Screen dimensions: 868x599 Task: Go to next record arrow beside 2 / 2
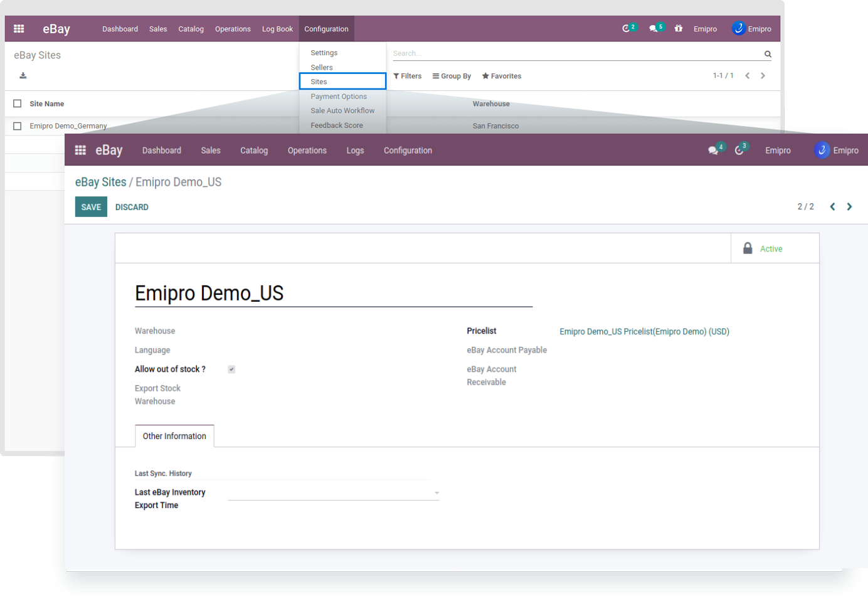(x=849, y=207)
